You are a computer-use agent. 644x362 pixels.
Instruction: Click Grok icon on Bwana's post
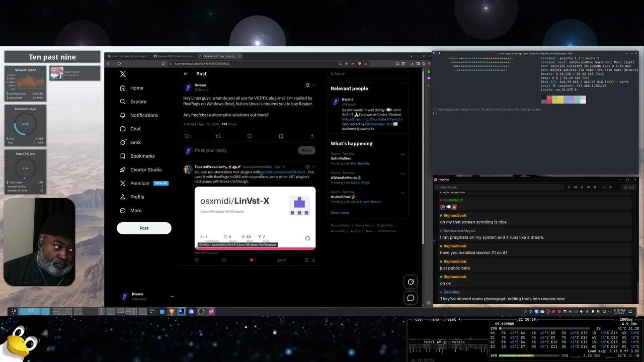pyautogui.click(x=307, y=85)
